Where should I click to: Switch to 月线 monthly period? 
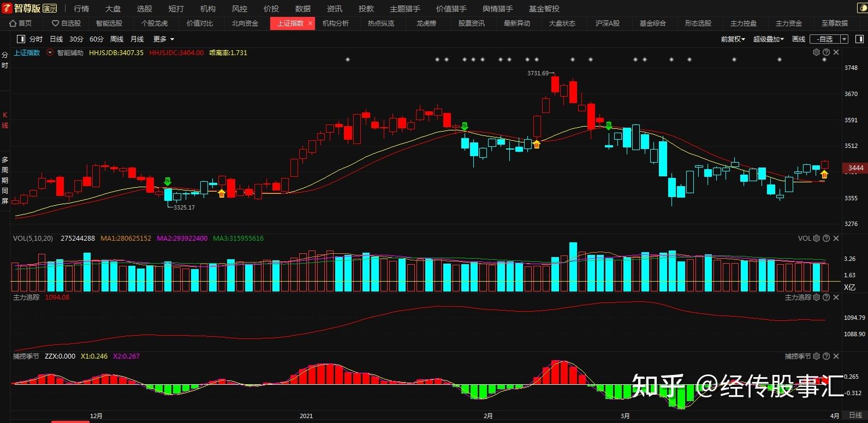(137, 39)
